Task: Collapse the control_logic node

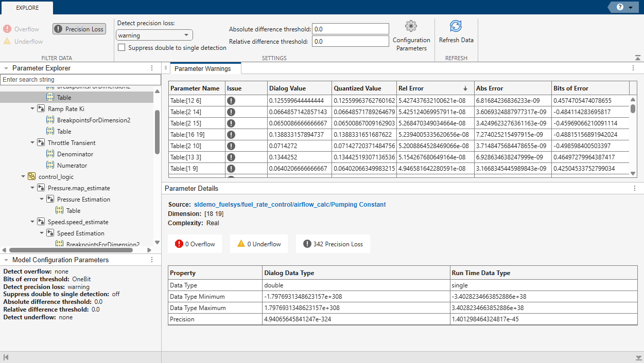Action: [x=23, y=176]
